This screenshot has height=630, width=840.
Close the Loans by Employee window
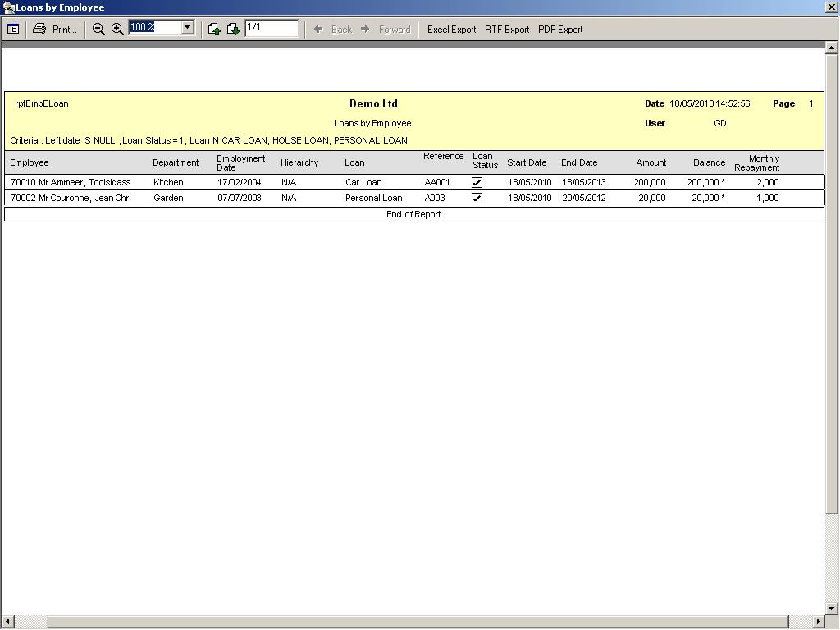click(831, 7)
